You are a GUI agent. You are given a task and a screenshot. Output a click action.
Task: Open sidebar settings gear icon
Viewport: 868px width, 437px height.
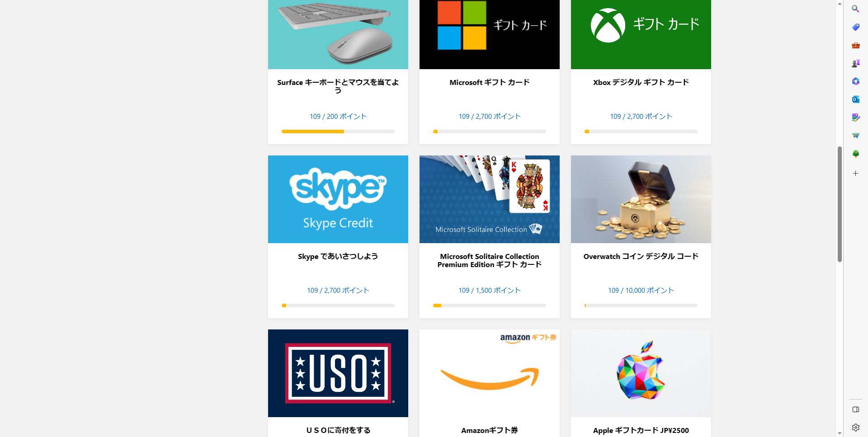855,428
